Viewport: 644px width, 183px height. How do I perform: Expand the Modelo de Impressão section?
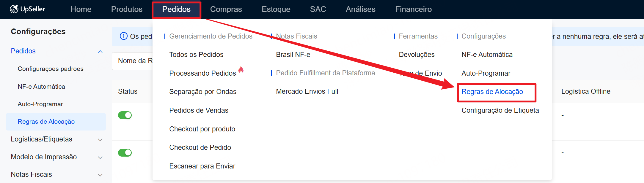(x=100, y=157)
